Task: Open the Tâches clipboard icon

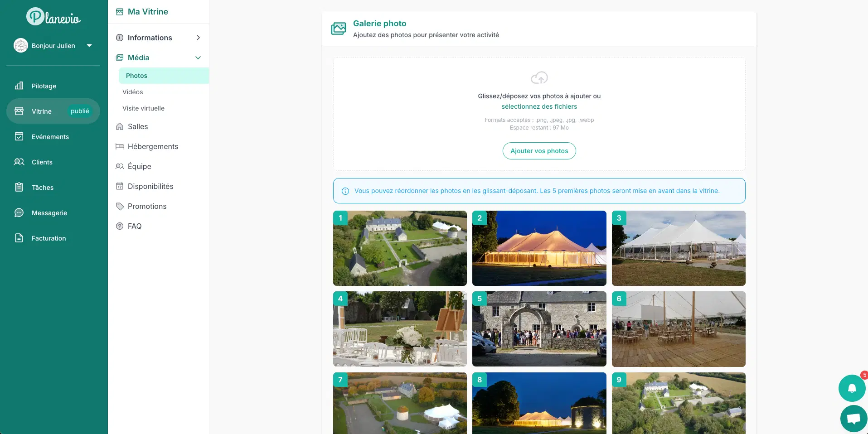Action: (x=19, y=187)
